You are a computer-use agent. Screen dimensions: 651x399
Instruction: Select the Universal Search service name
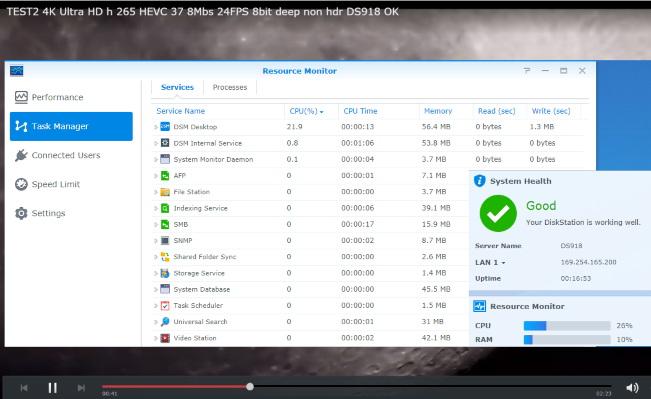click(200, 322)
